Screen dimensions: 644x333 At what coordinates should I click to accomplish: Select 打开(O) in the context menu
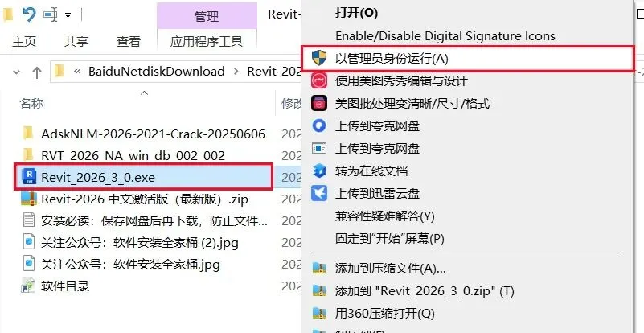(356, 13)
